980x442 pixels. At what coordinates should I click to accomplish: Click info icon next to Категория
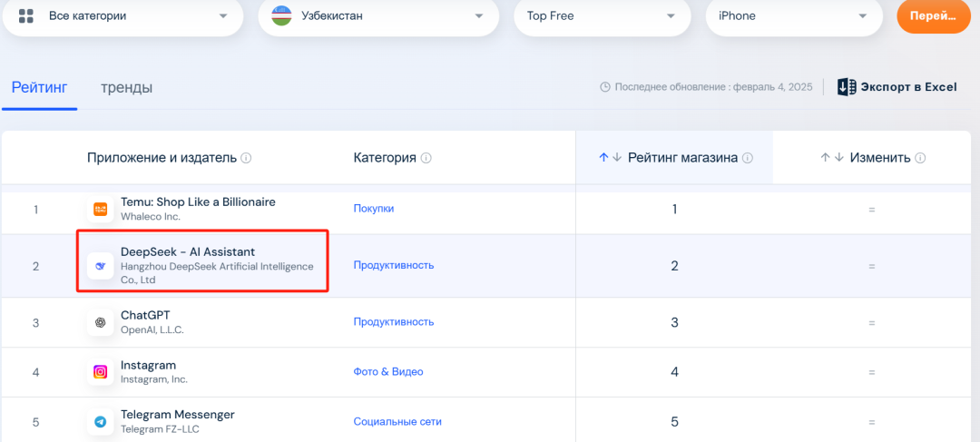click(x=426, y=158)
